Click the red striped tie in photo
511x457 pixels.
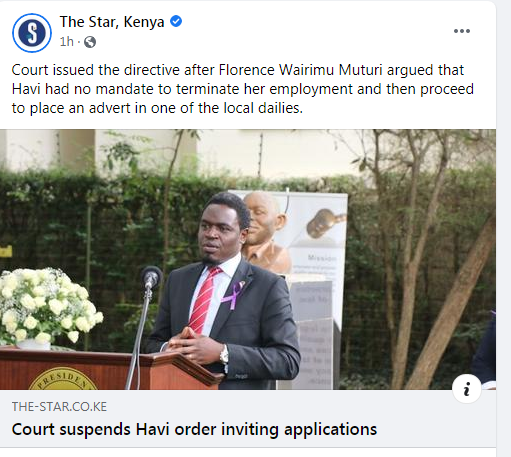point(204,300)
